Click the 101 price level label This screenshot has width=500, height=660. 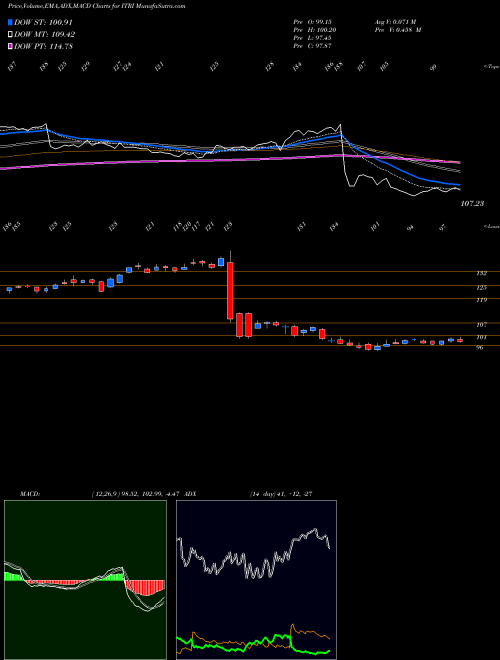click(481, 337)
